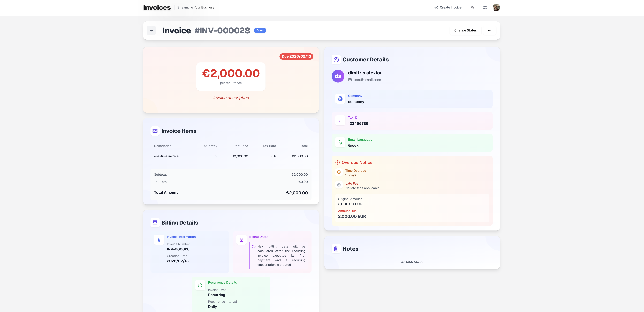Click the Recurrence Details refresh icon
The height and width of the screenshot is (312, 644).
200,285
